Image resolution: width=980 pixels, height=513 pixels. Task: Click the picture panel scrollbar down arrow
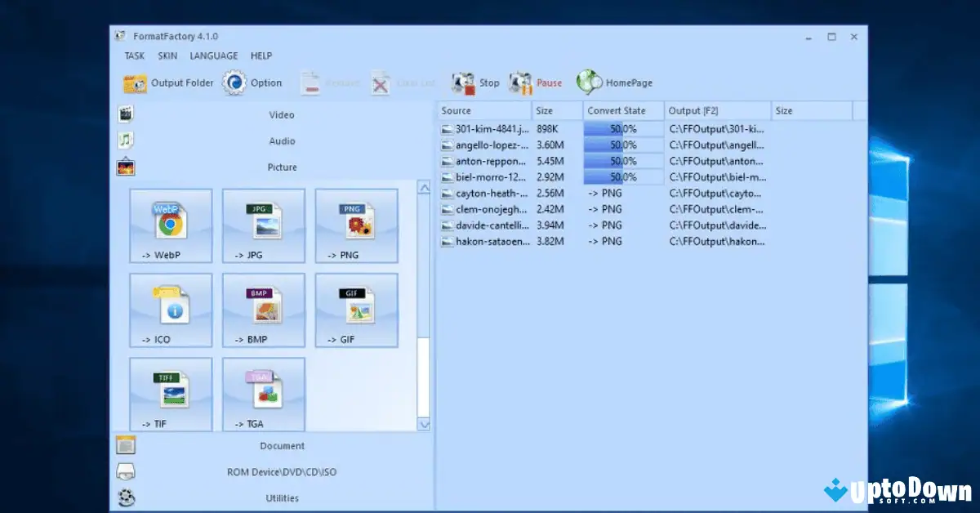click(x=425, y=425)
